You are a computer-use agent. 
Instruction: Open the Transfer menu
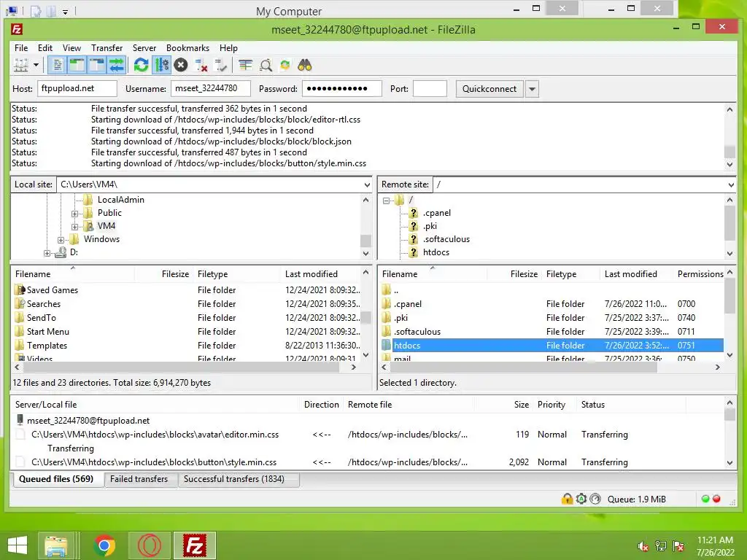coord(107,48)
